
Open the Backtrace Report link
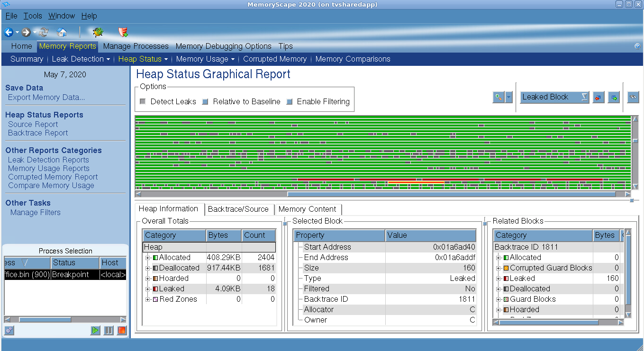38,133
